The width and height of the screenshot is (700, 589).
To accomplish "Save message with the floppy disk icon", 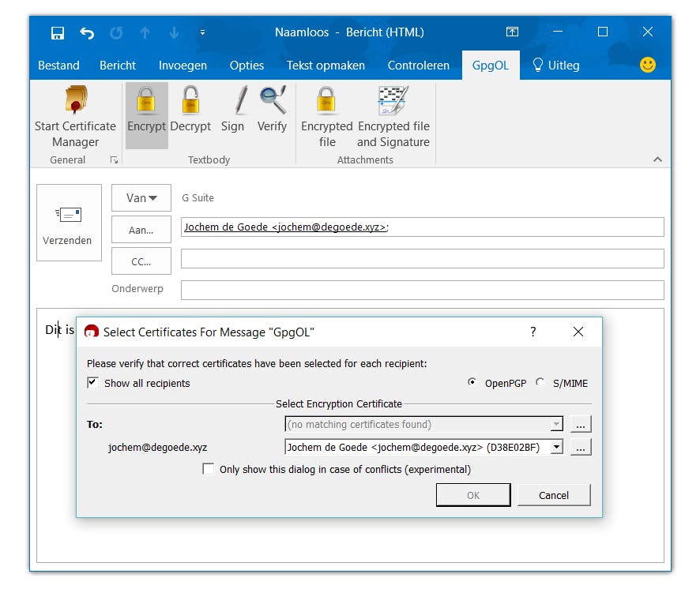I will point(58,32).
